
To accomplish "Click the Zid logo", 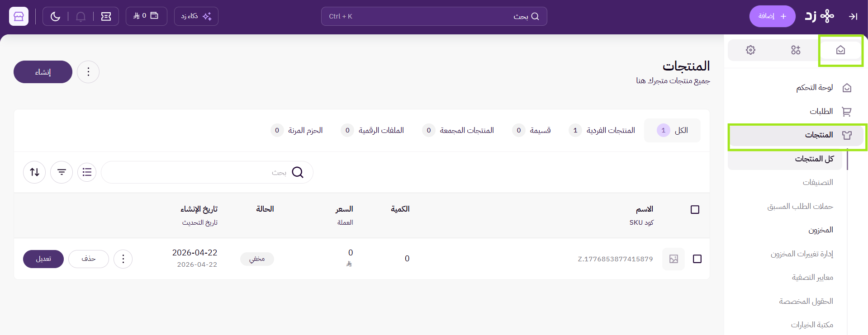I will click(x=819, y=16).
